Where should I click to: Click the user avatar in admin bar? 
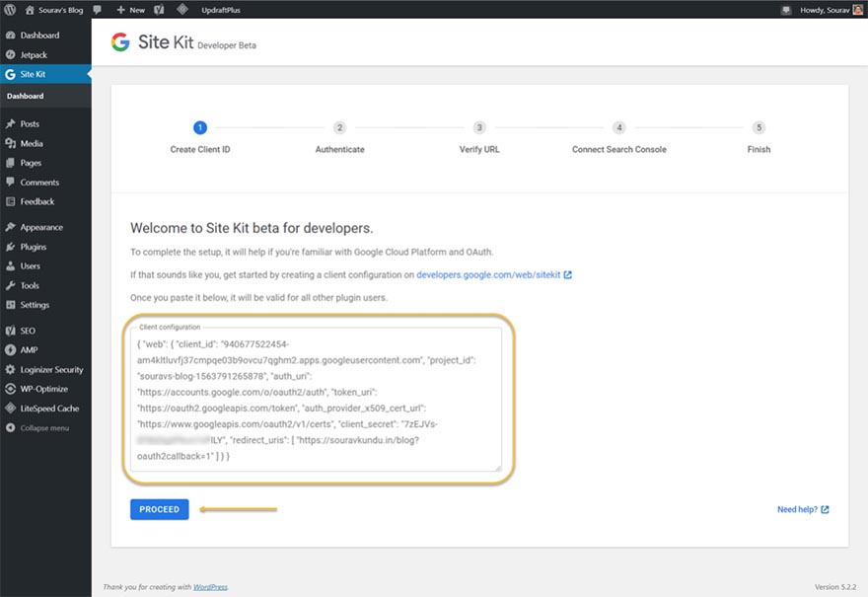point(857,10)
